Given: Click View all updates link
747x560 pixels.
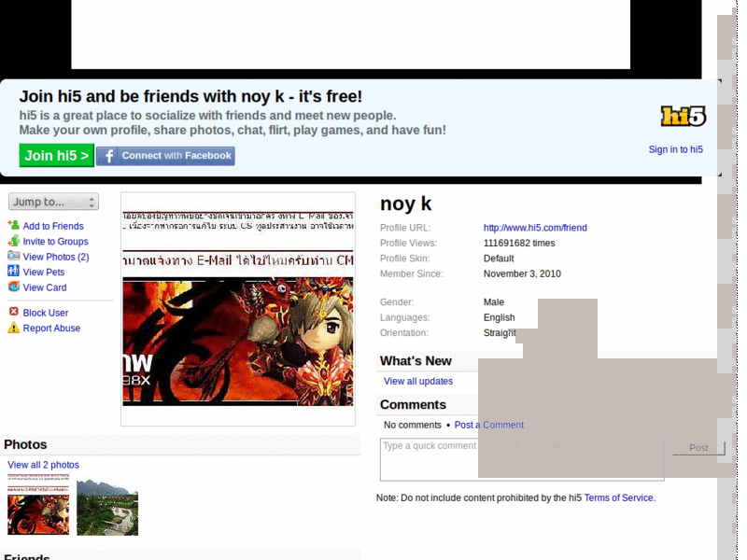Looking at the screenshot, I should point(418,381).
